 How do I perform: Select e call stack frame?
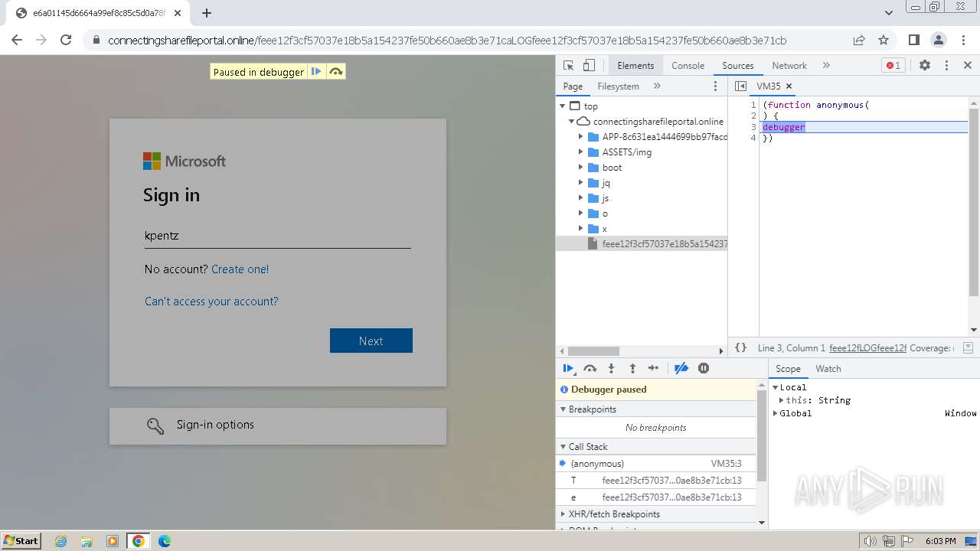coord(656,497)
